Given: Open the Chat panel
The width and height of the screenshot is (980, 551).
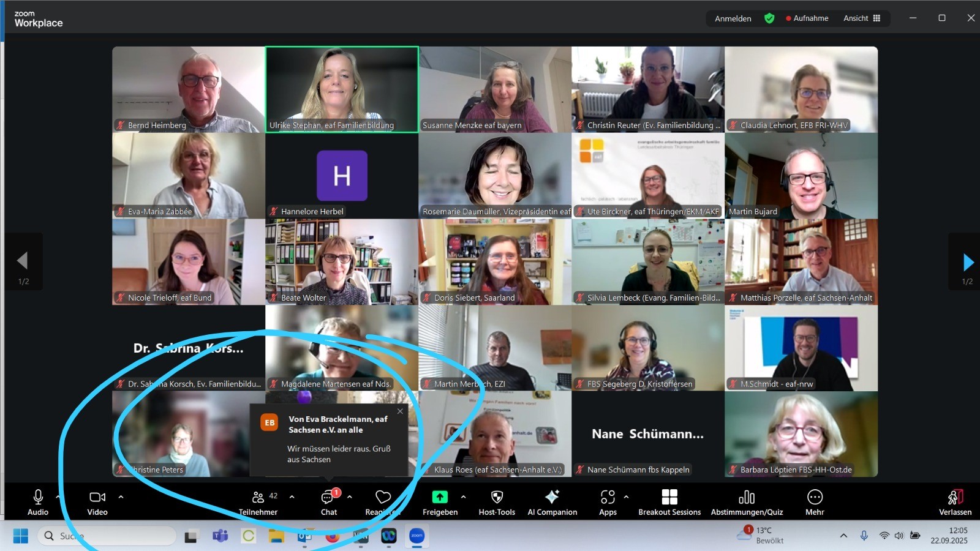Looking at the screenshot, I should (329, 502).
